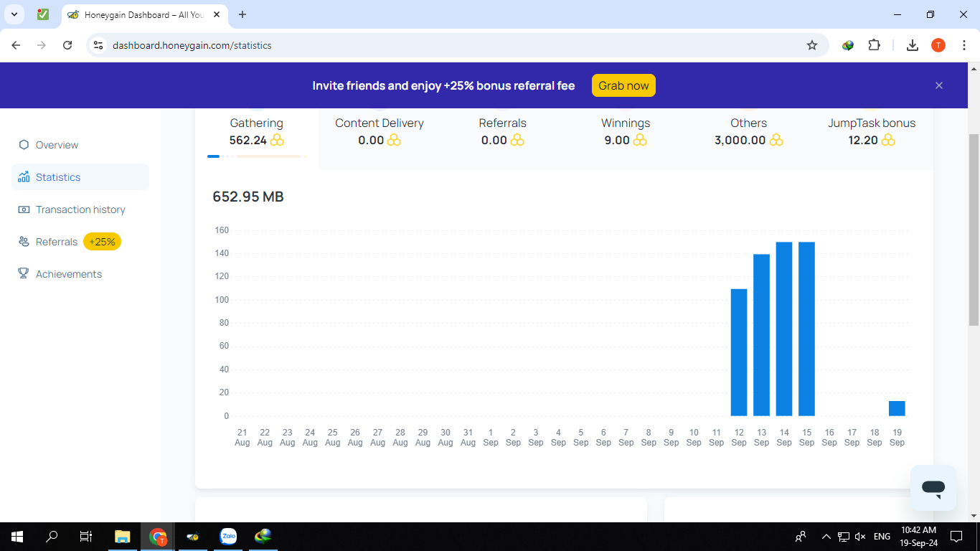Open Honeygain app from taskbar
Screen dimensions: 980x551
pyautogui.click(x=193, y=537)
